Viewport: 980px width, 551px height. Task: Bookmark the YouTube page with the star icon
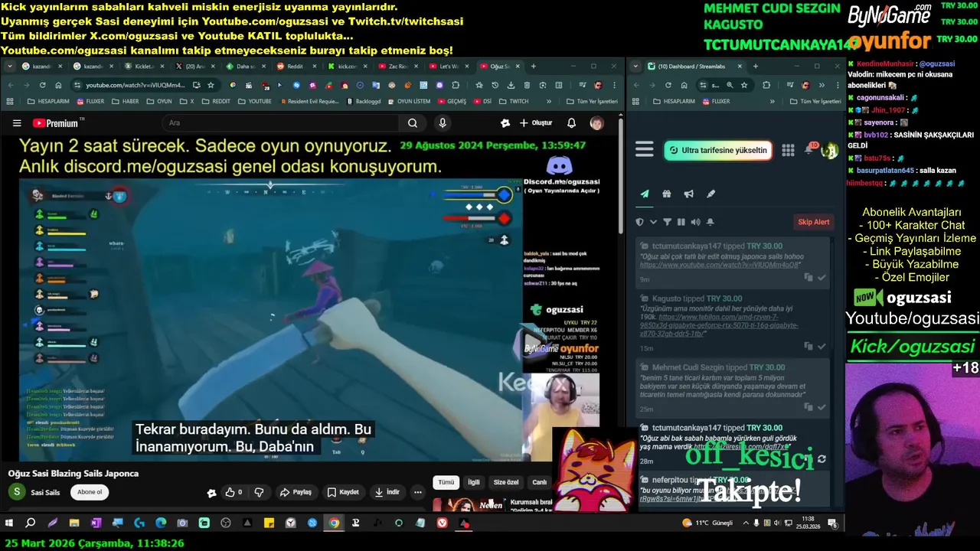click(211, 85)
